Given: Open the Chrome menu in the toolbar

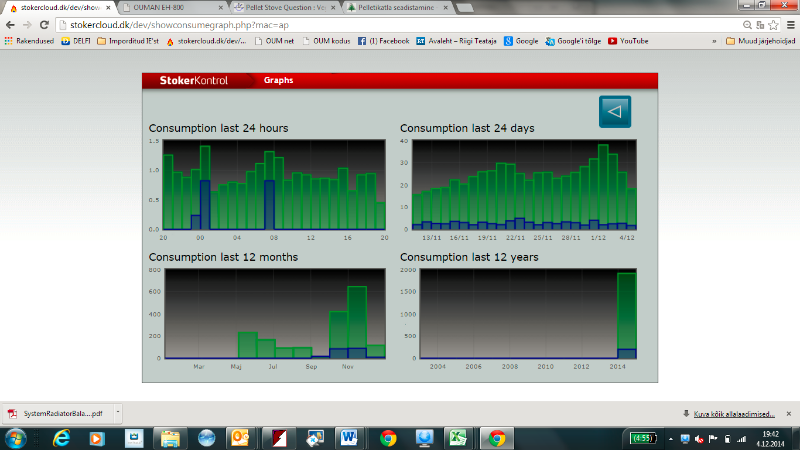Looking at the screenshot, I should click(x=789, y=23).
